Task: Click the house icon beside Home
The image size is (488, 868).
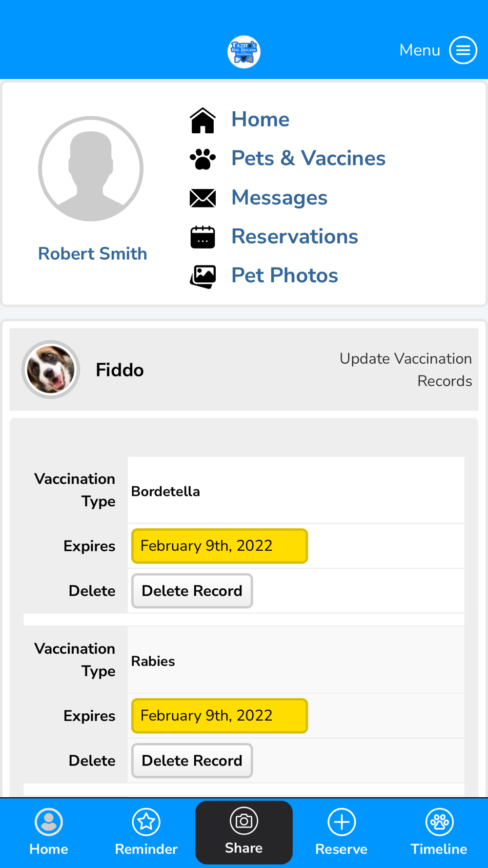Action: tap(203, 120)
